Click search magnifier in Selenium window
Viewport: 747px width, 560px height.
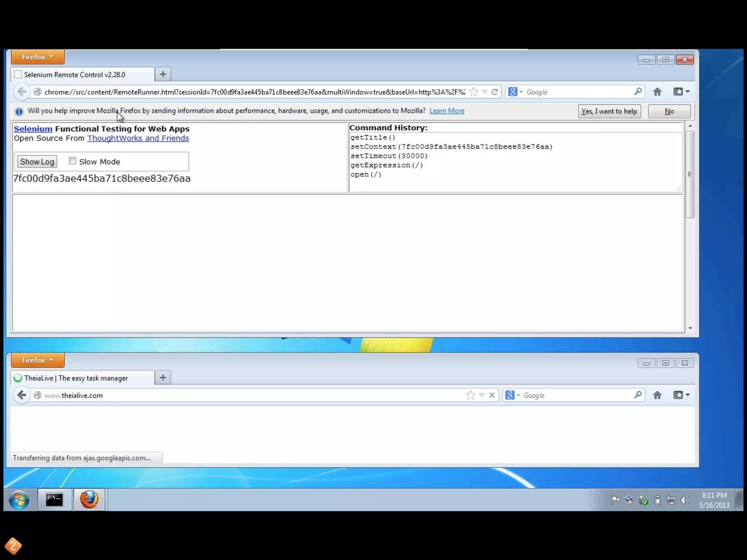638,92
